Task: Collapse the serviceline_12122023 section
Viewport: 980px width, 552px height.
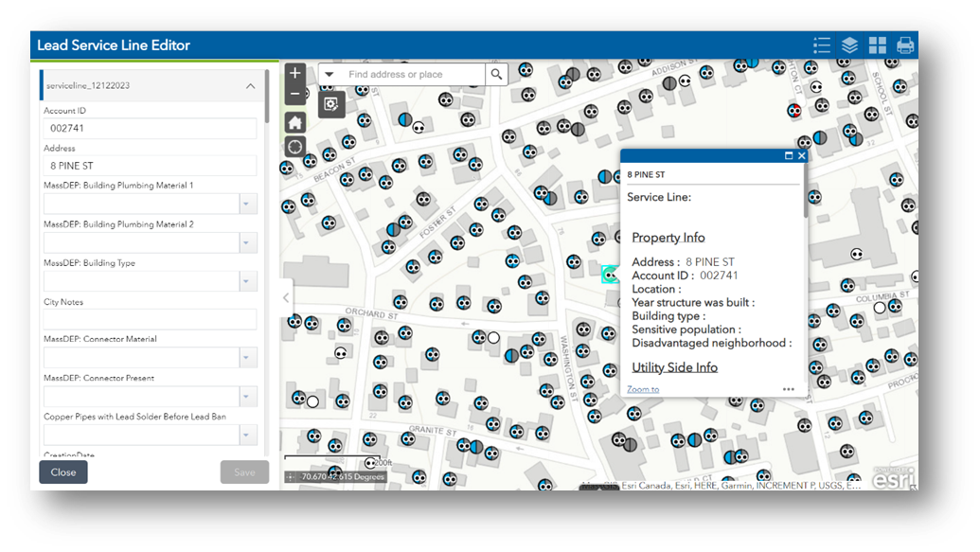Action: (x=250, y=86)
